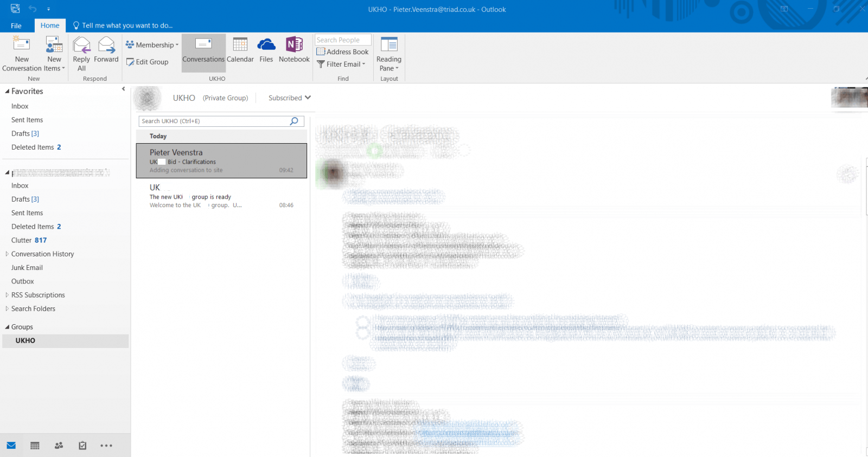
Task: Open the Address Book
Action: point(342,52)
